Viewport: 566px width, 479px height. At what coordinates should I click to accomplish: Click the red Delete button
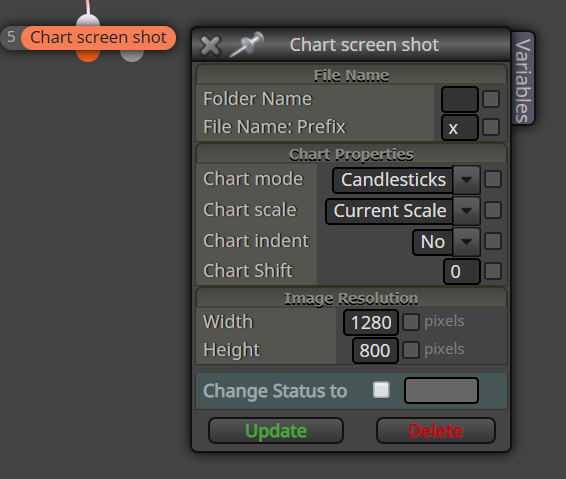point(436,431)
